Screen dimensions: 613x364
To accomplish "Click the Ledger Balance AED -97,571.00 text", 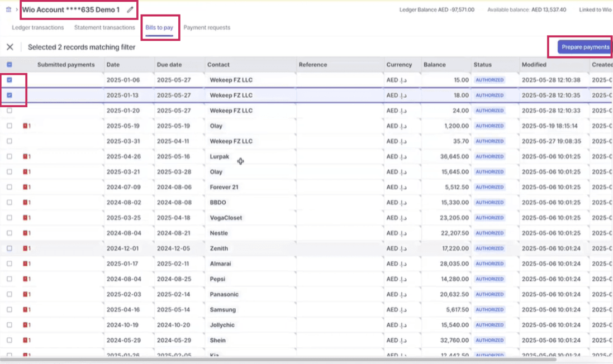I will click(436, 9).
